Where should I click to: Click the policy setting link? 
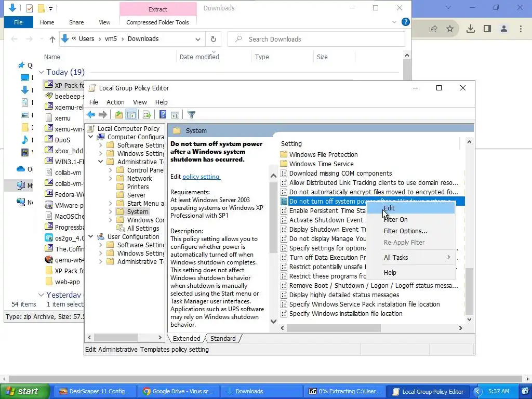coord(201,177)
